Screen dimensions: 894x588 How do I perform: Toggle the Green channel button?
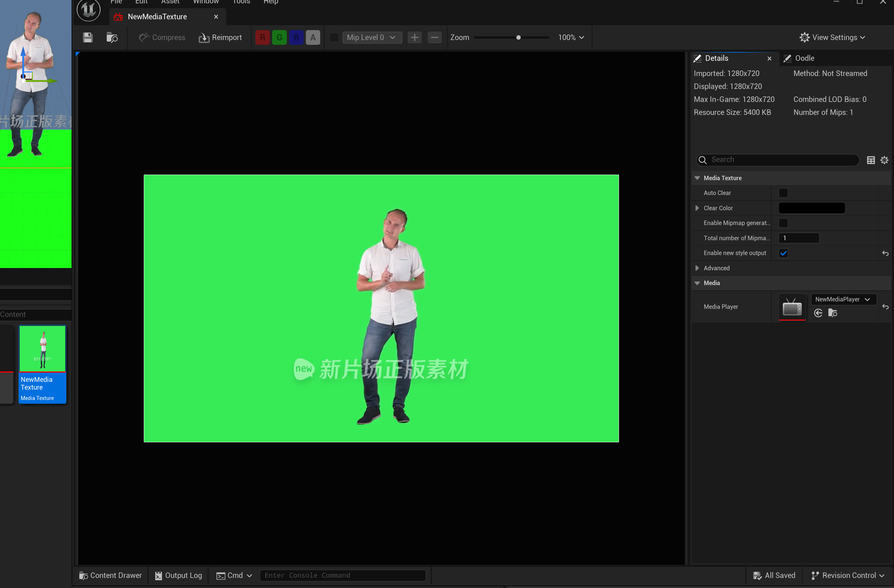(279, 37)
